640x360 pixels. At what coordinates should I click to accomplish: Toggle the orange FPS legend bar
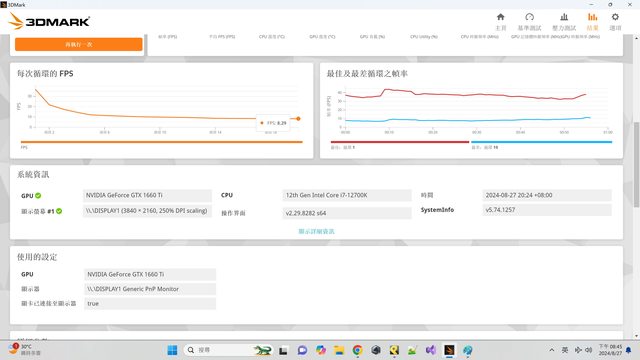[x=162, y=142]
